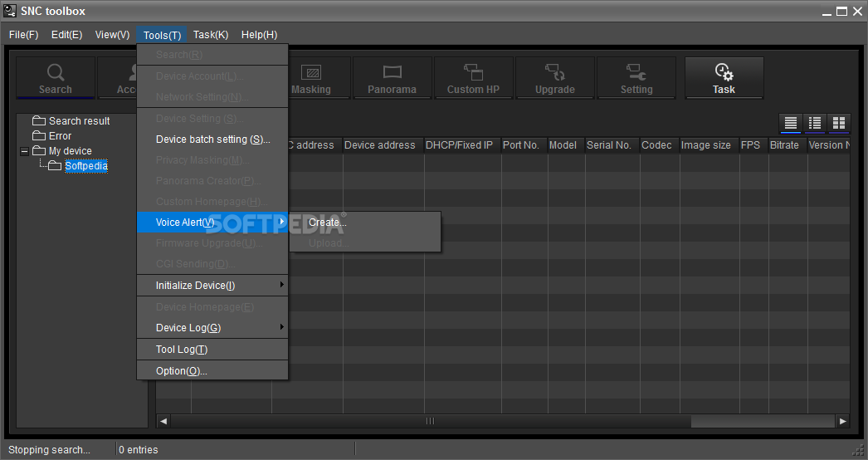Click the window resize grip icon

coord(860,451)
